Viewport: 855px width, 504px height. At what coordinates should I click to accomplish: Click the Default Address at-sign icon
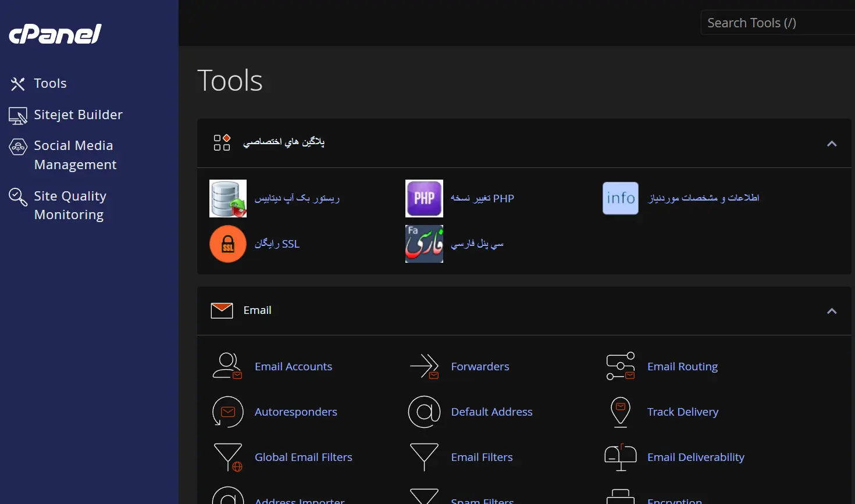pos(424,412)
